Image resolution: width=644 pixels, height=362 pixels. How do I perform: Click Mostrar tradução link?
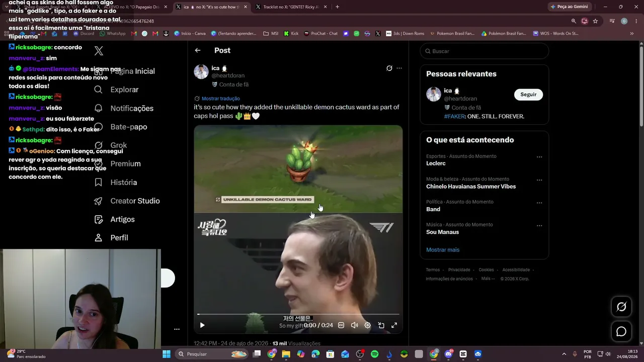coord(220,99)
